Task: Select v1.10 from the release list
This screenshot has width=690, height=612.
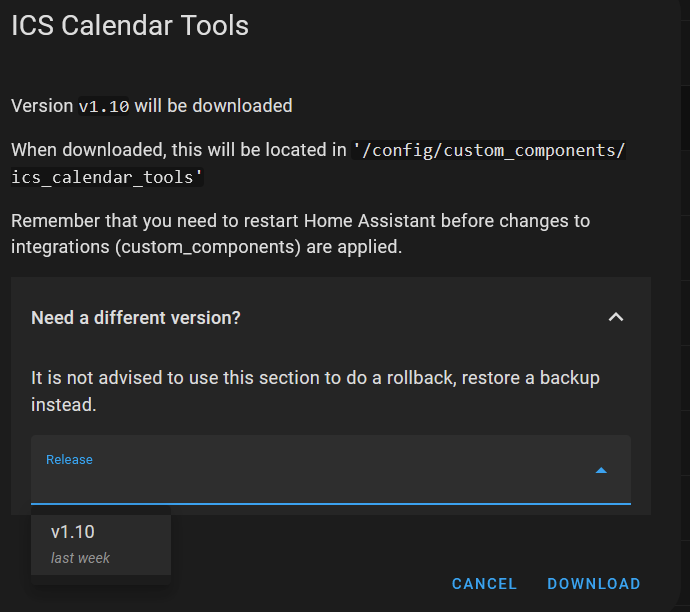Action: pyautogui.click(x=73, y=532)
